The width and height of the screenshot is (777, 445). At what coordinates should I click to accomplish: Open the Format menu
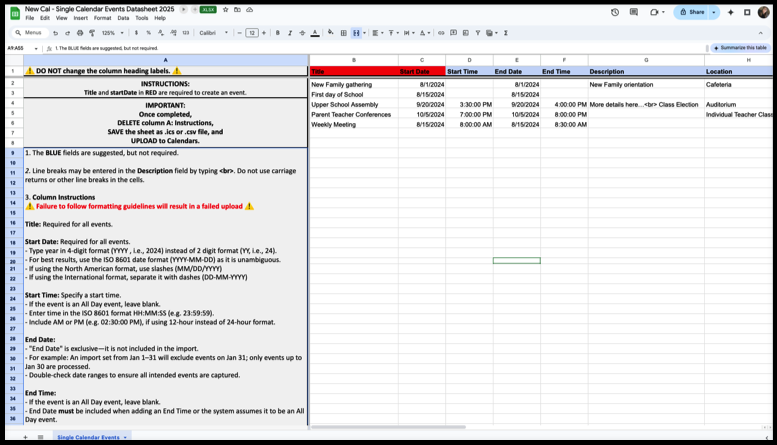click(x=103, y=18)
